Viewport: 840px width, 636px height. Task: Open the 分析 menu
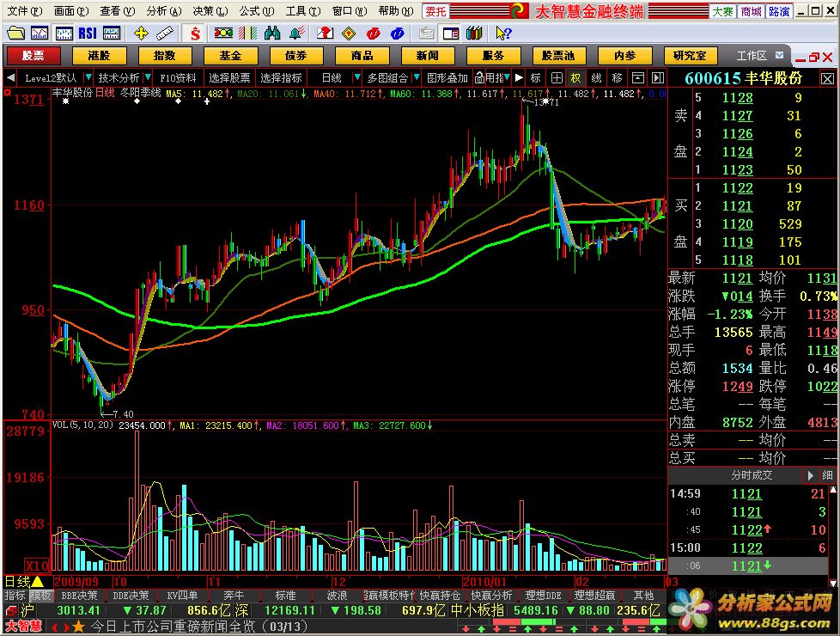click(x=163, y=10)
